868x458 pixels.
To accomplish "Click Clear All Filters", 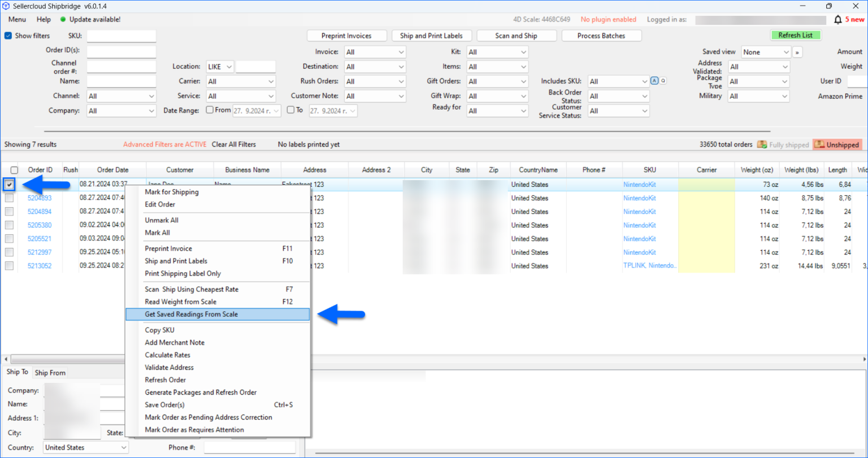I will (x=232, y=144).
